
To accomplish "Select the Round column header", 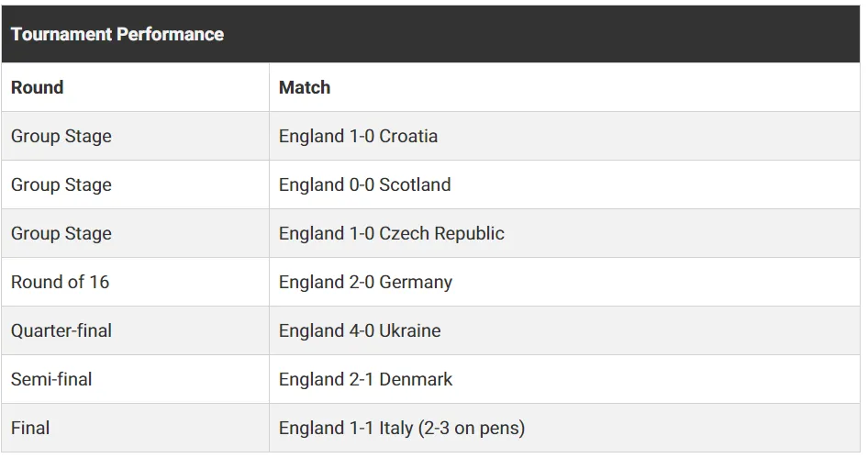I will [135, 87].
